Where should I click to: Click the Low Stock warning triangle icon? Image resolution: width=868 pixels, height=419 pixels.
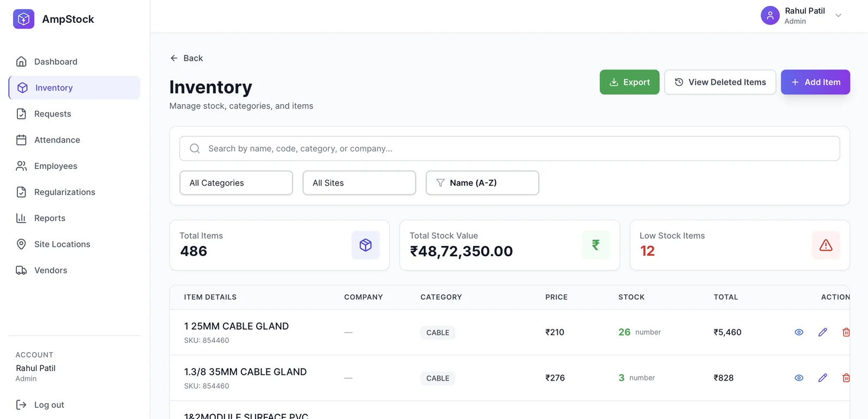pos(826,245)
